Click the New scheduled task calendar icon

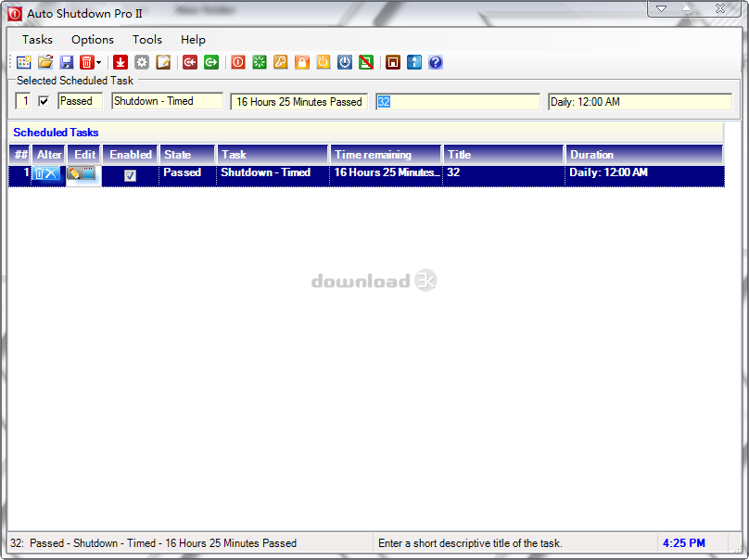click(x=23, y=62)
